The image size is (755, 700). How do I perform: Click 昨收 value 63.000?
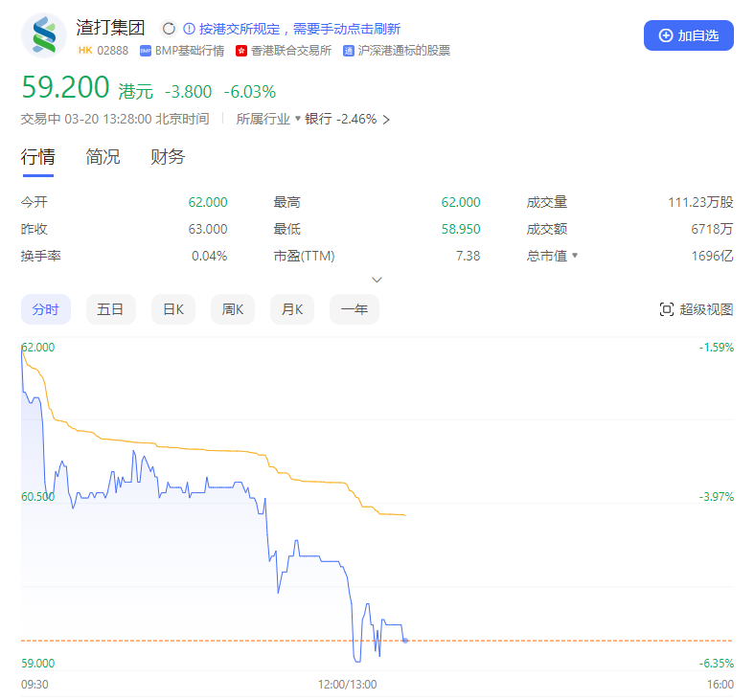pyautogui.click(x=208, y=229)
